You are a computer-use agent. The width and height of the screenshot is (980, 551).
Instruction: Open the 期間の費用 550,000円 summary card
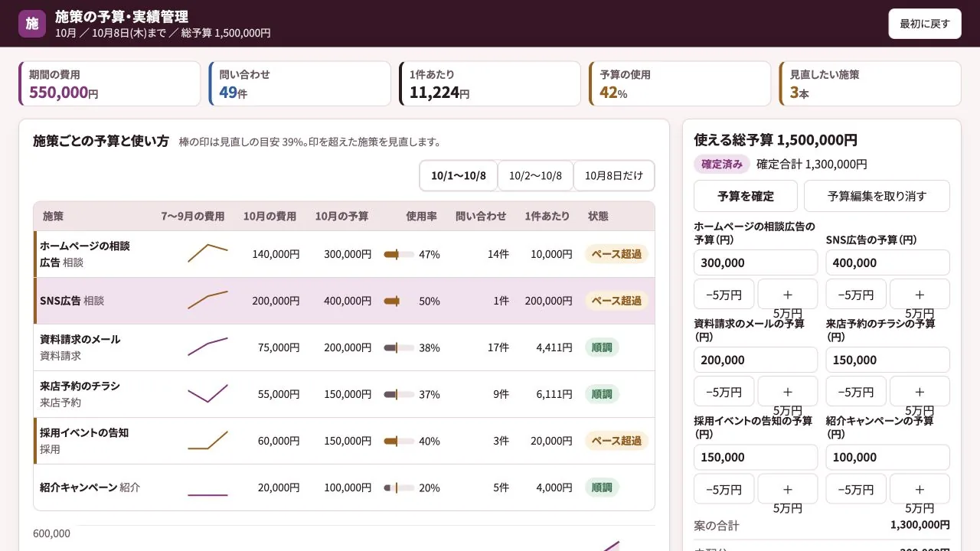pyautogui.click(x=109, y=83)
